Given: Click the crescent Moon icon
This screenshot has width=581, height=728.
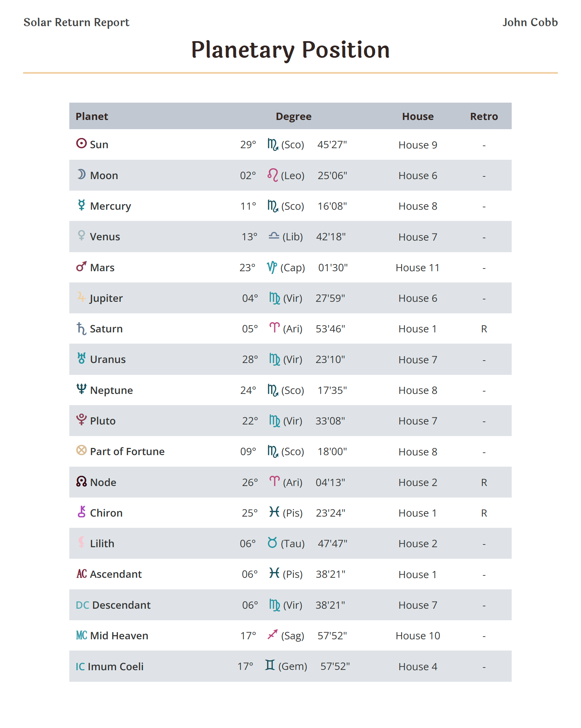Looking at the screenshot, I should 81,174.
